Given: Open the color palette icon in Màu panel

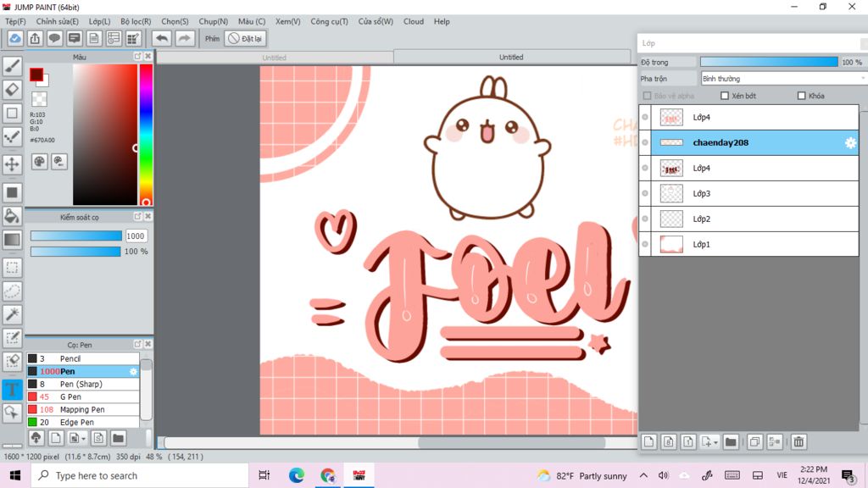Looking at the screenshot, I should pyautogui.click(x=39, y=162).
